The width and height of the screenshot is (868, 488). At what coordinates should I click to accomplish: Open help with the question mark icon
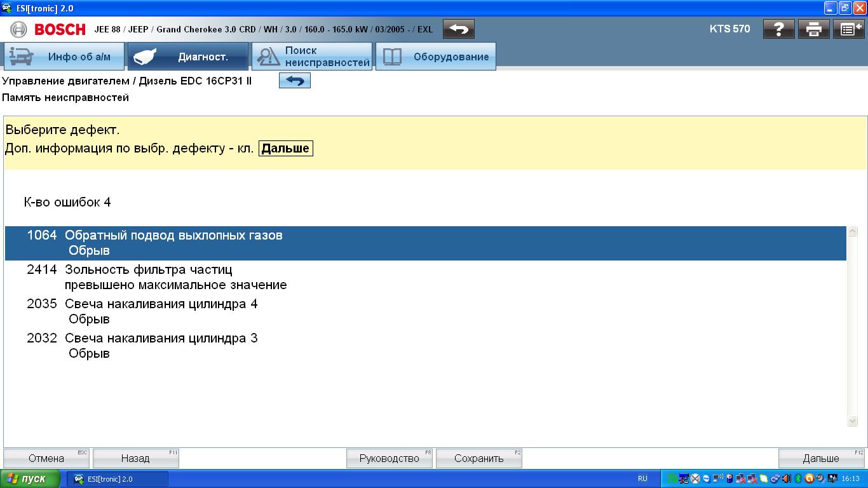point(779,29)
